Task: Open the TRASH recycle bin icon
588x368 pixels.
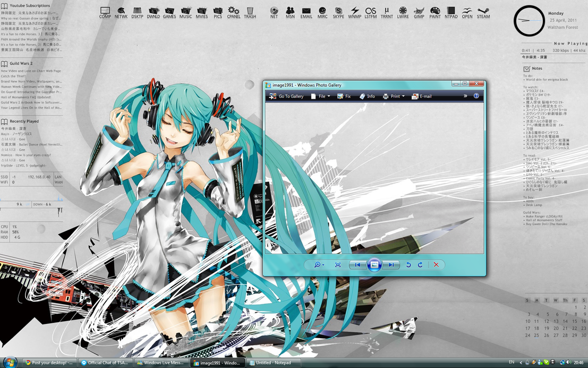Action: 250,12
